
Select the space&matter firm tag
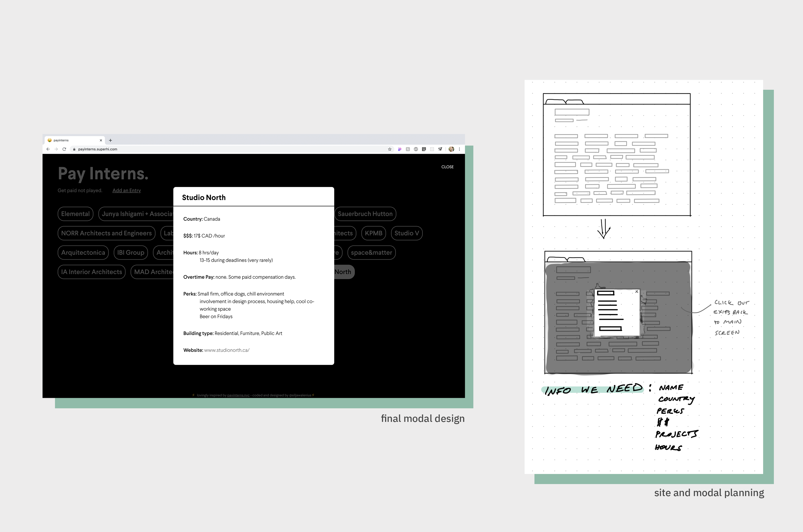tap(371, 253)
